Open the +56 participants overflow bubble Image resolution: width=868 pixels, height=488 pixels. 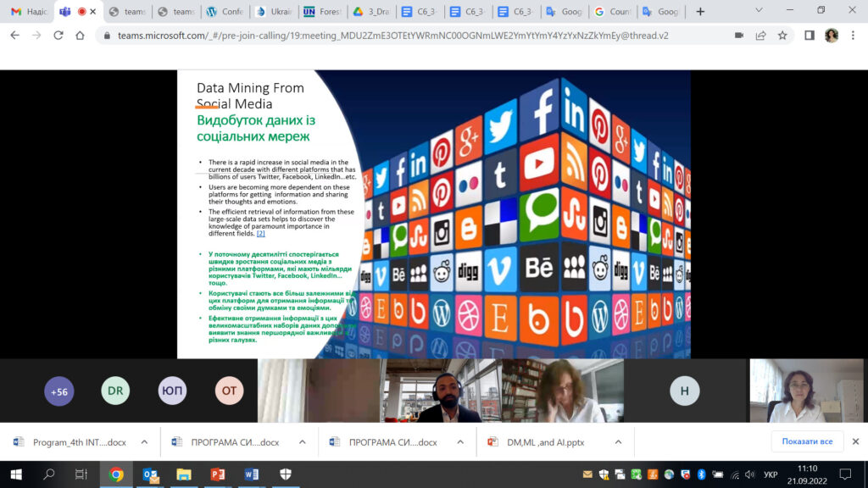pos(59,391)
